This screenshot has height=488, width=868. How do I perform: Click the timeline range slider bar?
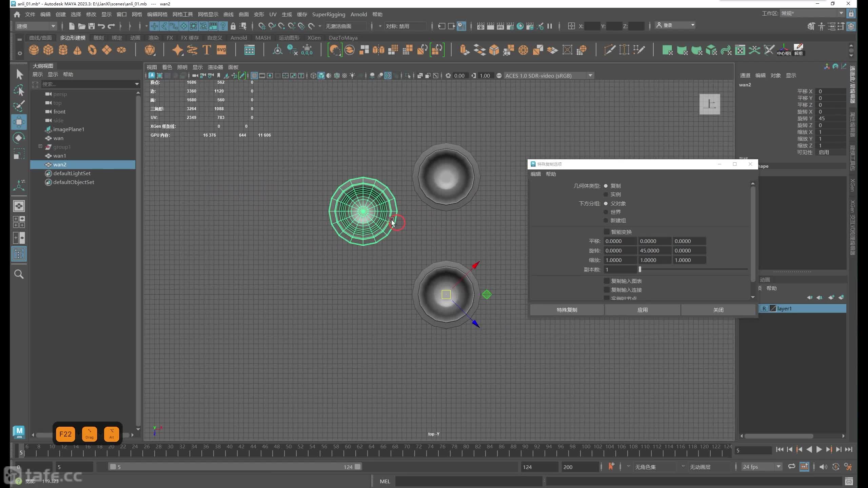click(x=235, y=467)
